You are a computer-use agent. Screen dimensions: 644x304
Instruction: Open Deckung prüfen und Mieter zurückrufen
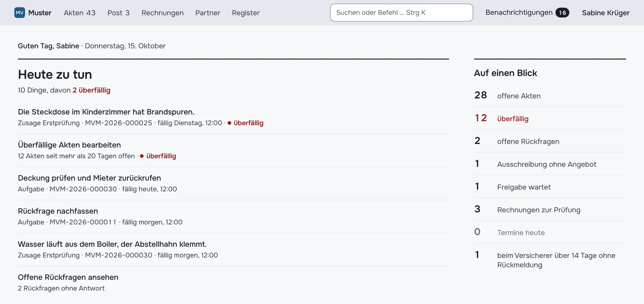(233, 183)
